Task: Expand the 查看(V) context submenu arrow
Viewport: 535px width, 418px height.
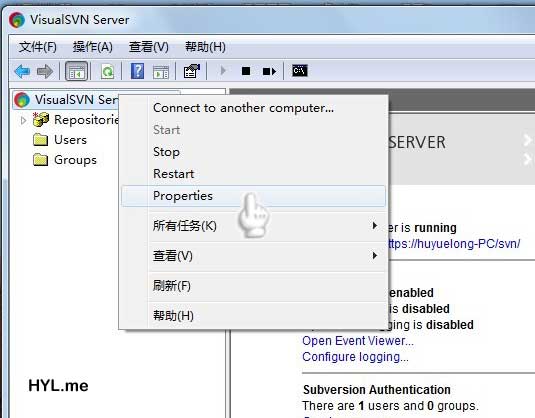Action: [375, 255]
